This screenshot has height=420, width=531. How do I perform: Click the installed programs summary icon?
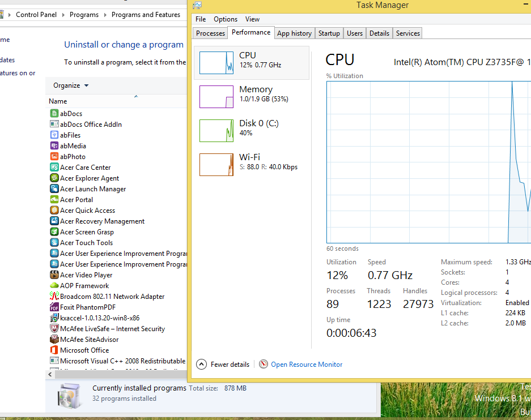pos(70,397)
